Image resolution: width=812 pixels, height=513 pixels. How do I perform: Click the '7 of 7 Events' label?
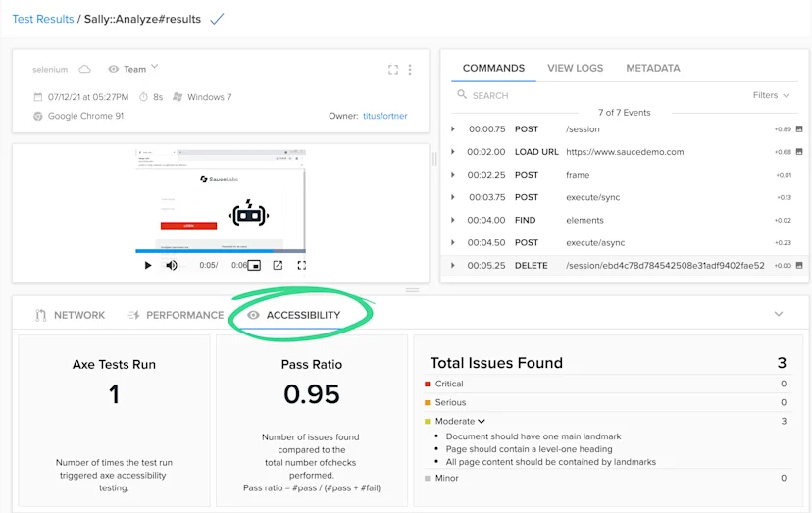click(x=624, y=113)
